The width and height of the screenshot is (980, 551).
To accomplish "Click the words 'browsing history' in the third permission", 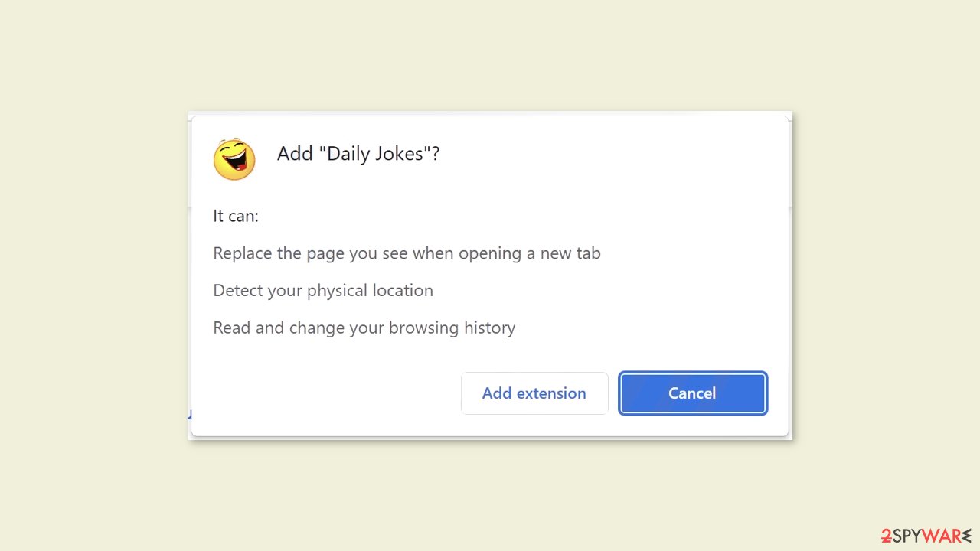I will click(x=452, y=328).
